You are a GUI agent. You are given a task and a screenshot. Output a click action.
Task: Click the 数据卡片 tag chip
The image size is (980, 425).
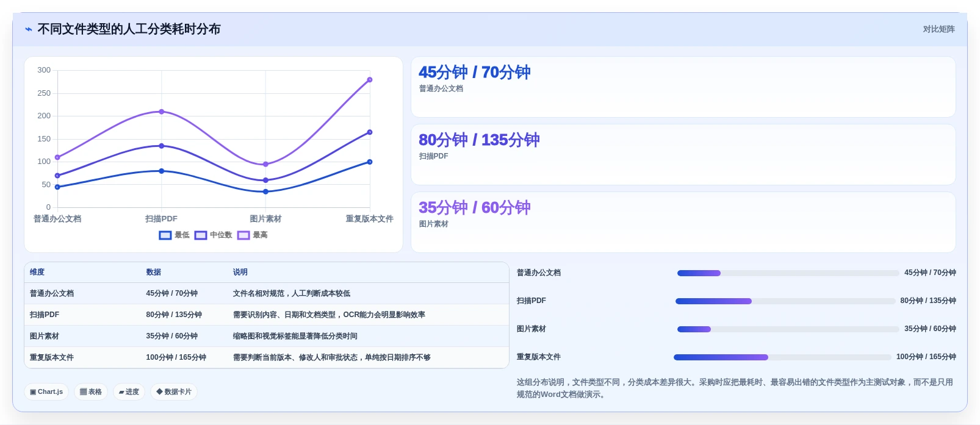tap(174, 392)
